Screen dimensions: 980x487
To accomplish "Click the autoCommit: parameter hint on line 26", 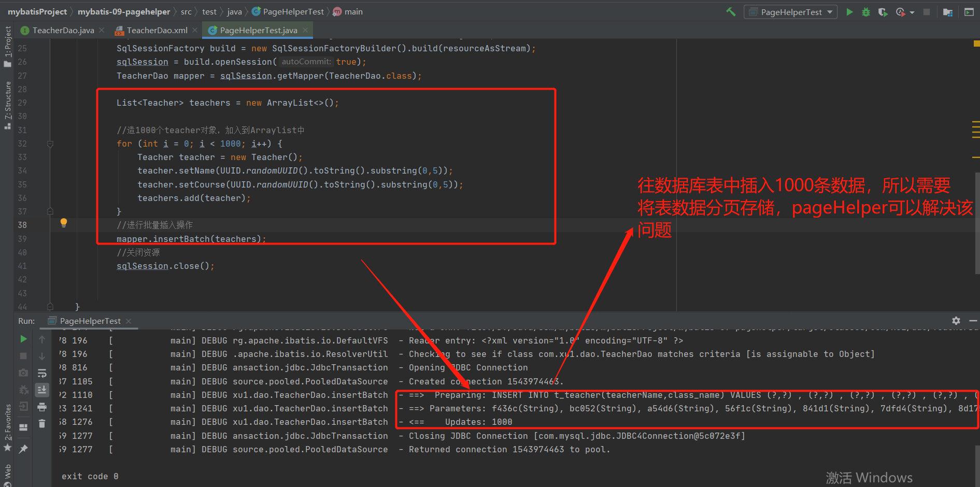I will [306, 62].
